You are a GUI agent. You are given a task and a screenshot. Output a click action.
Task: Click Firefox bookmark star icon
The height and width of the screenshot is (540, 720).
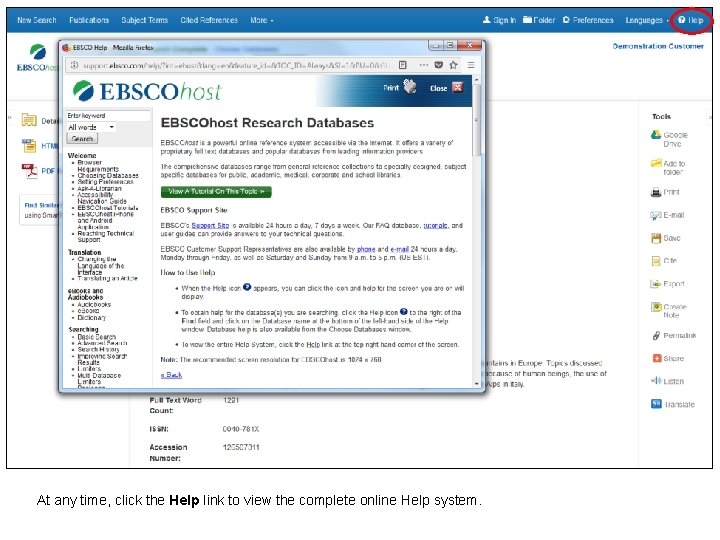[x=454, y=65]
